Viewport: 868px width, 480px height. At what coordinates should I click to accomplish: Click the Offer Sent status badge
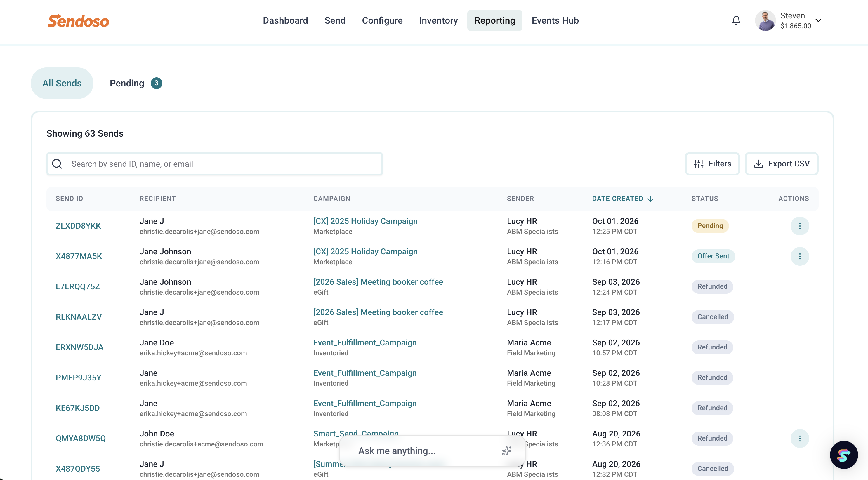(713, 256)
